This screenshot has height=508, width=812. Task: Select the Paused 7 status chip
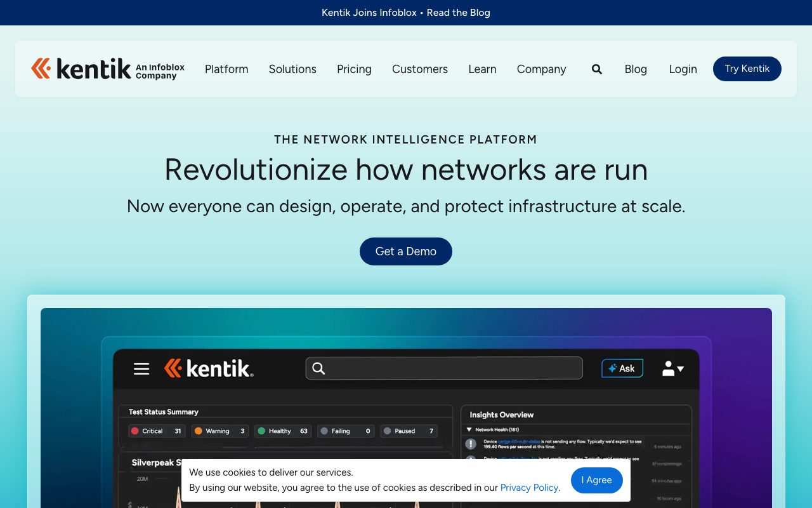tap(409, 431)
